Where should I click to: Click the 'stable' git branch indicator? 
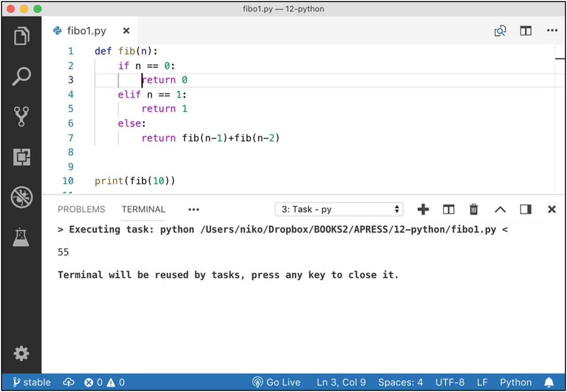(31, 382)
